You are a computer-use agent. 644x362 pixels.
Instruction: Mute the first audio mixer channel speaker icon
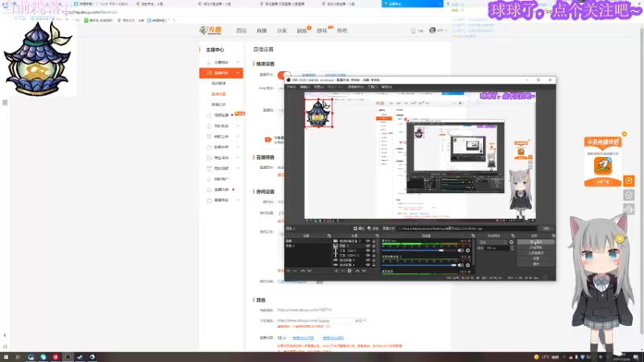460,250
